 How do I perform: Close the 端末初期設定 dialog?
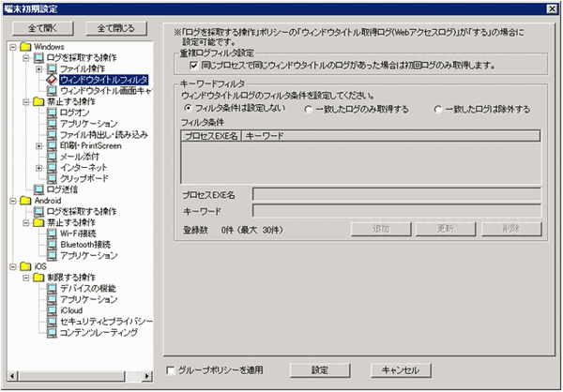tap(553, 9)
